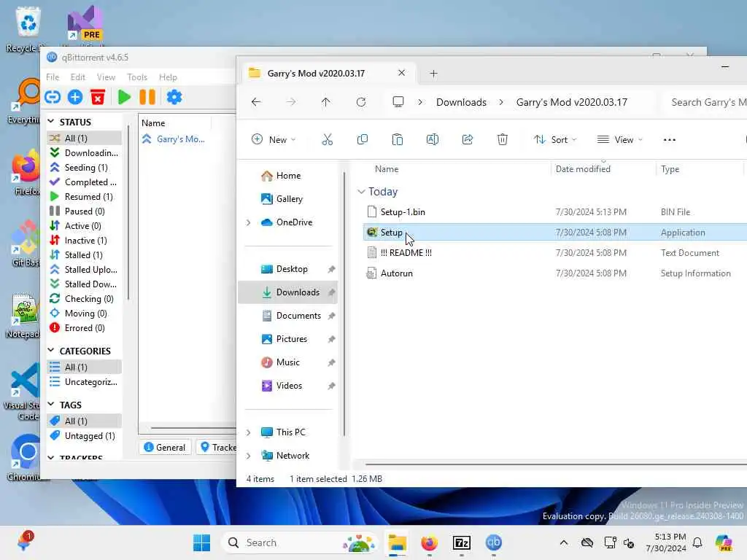Viewport: 747px width, 560px height.
Task: Open 7-Zip from the taskbar
Action: pos(462,542)
